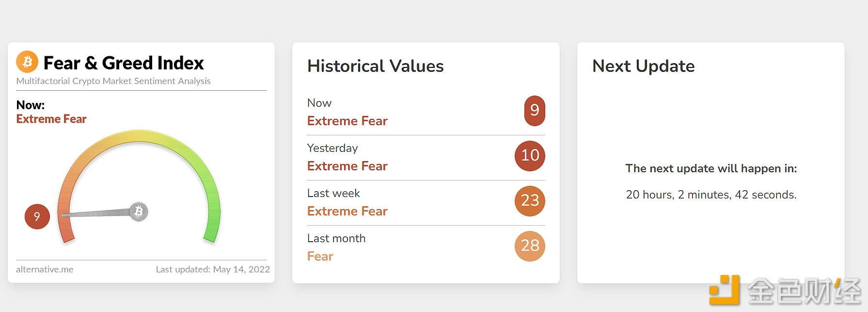The width and height of the screenshot is (868, 312).
Task: Click the Last month Fear label
Action: pos(320,256)
